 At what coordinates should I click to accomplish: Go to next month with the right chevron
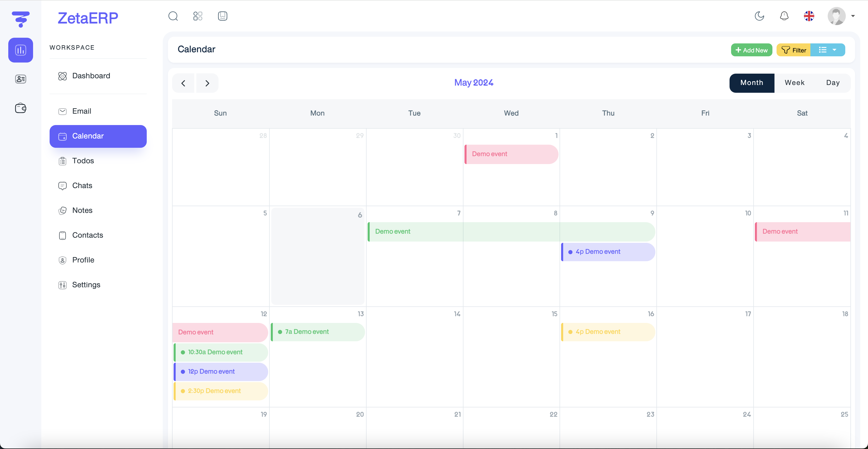(x=207, y=83)
